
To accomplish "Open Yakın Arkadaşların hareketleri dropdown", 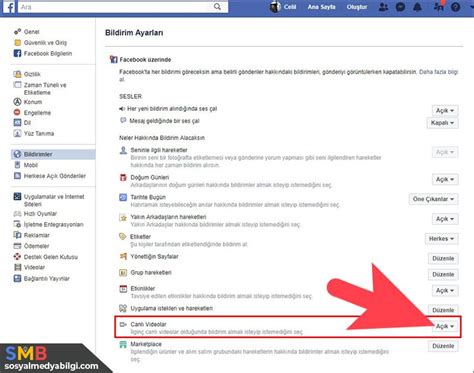I will pyautogui.click(x=445, y=219).
